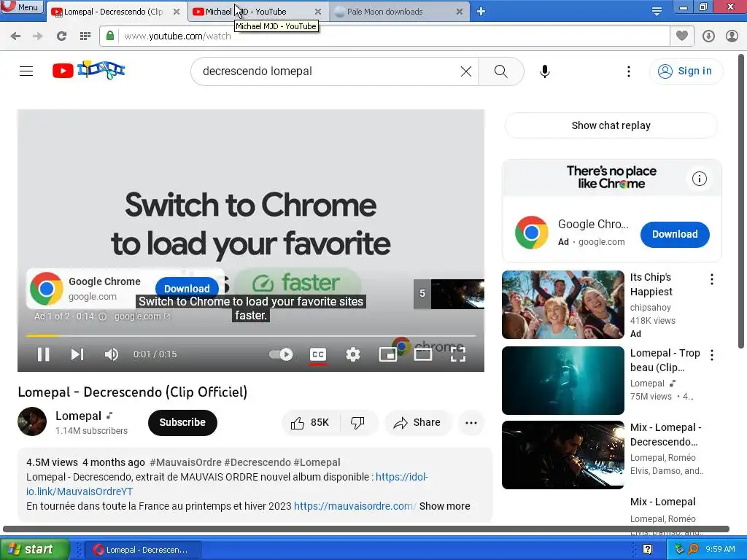Viewport: 747px width, 560px height.
Task: Open YouTube settings three-dot menu
Action: point(629,71)
